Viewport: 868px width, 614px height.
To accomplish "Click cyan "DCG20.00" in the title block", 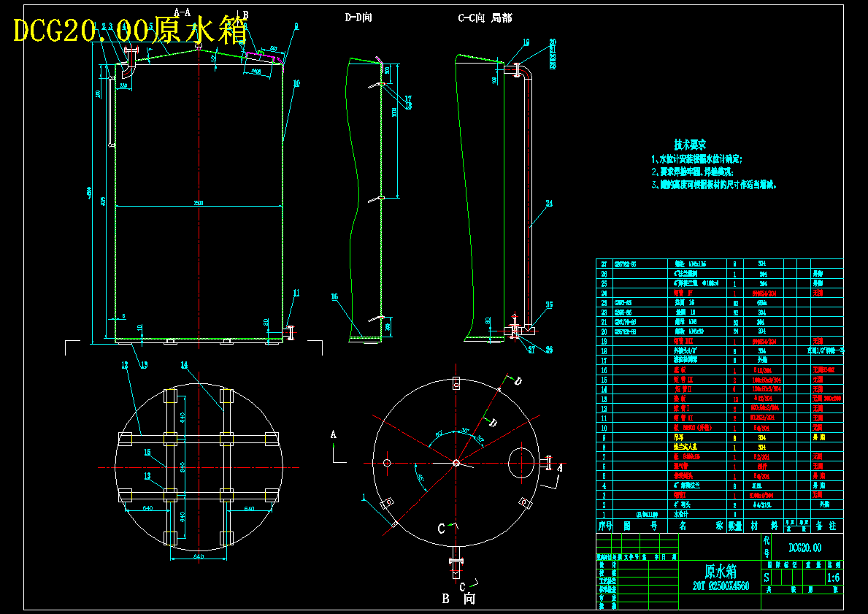I will tap(804, 548).
